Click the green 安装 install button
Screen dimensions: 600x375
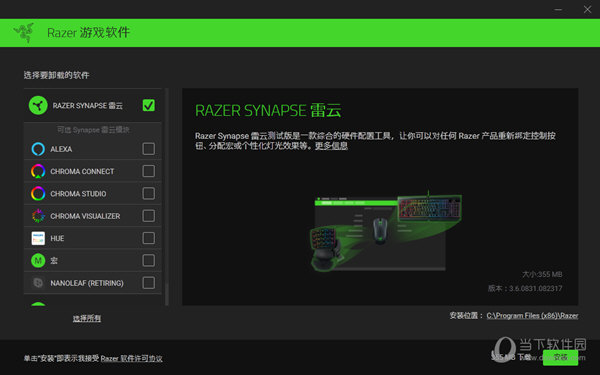[560, 357]
